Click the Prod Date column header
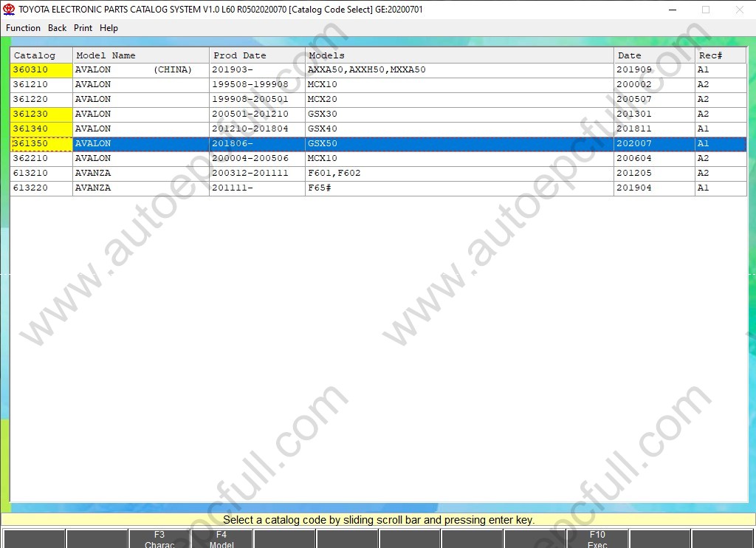This screenshot has height=548, width=756. [258, 55]
